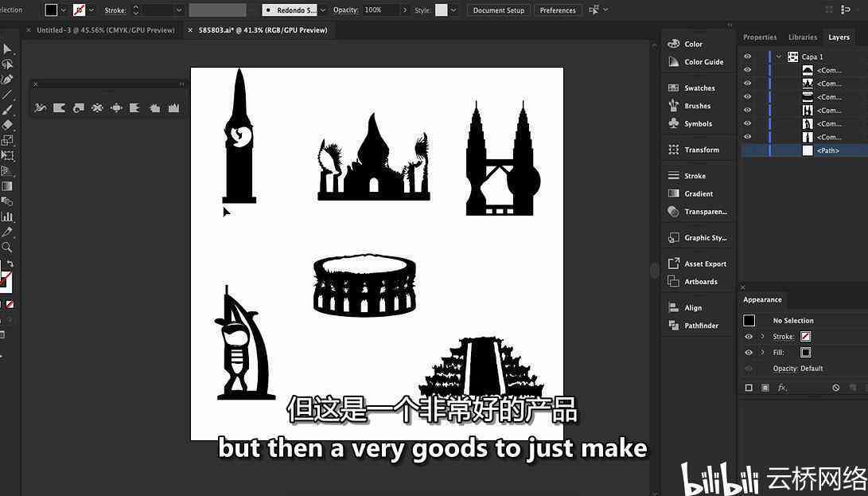
Task: Open fill color dropdown in control bar
Action: 63,10
